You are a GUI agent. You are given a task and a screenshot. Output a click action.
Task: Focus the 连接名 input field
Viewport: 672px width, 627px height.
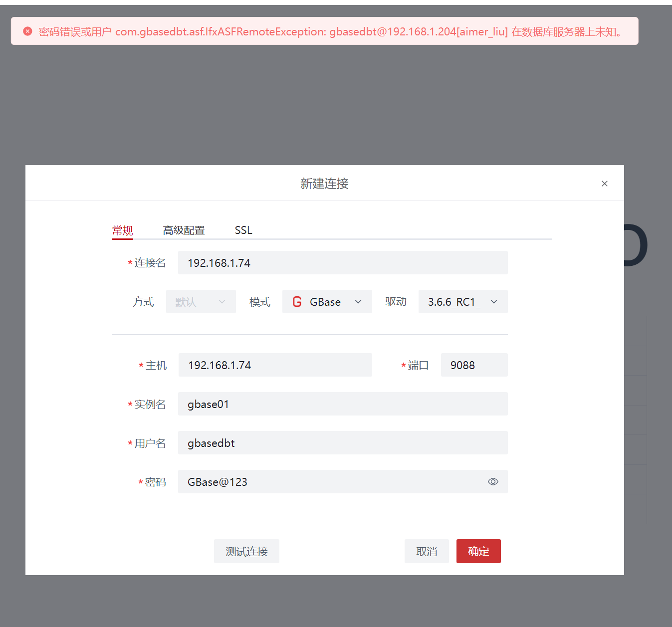343,263
